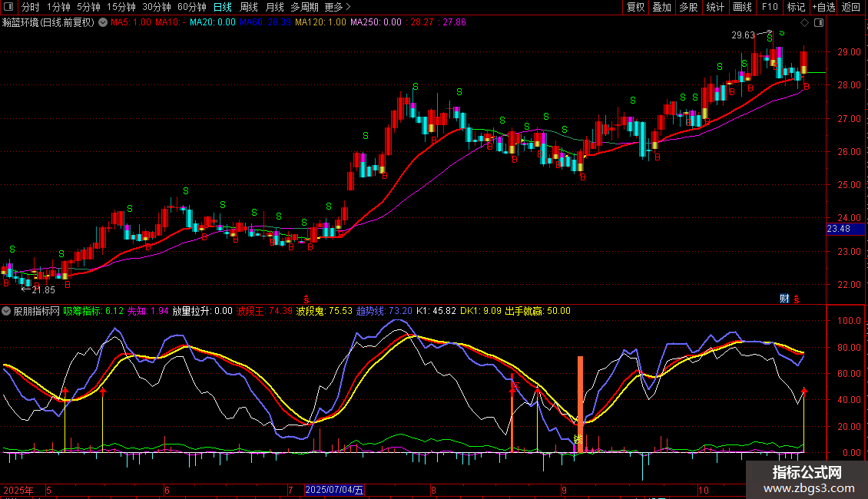Switch to 分时 intraday view

[x=31, y=7]
